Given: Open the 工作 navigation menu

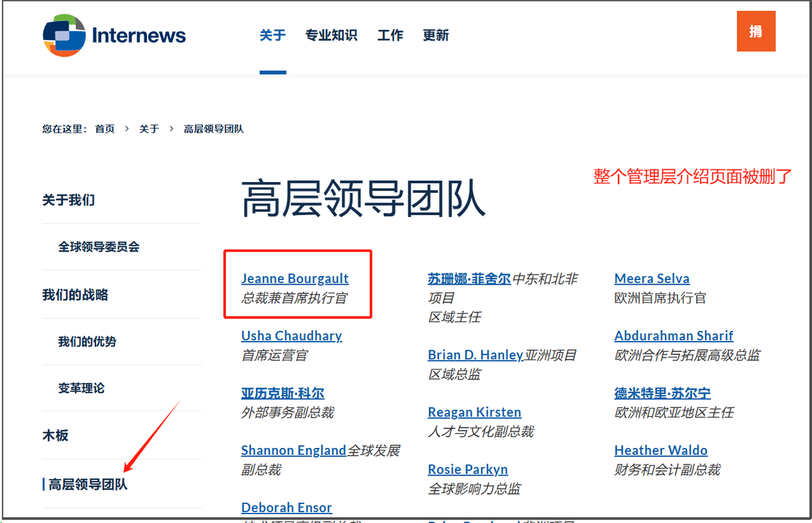Looking at the screenshot, I should 390,35.
